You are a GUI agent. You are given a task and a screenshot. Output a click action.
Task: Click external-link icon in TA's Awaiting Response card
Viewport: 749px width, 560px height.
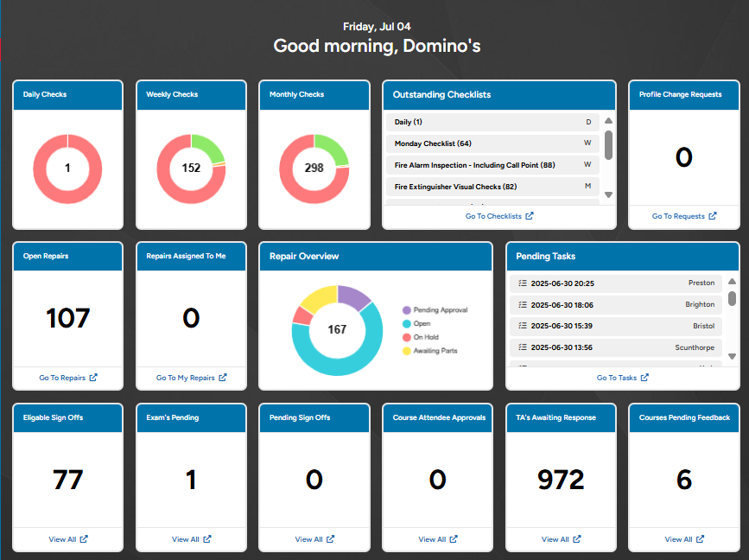click(576, 539)
